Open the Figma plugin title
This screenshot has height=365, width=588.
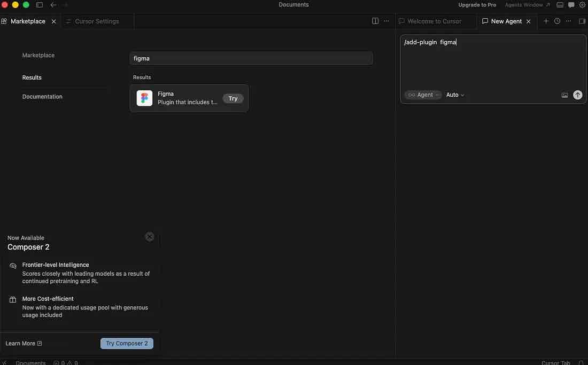(166, 94)
